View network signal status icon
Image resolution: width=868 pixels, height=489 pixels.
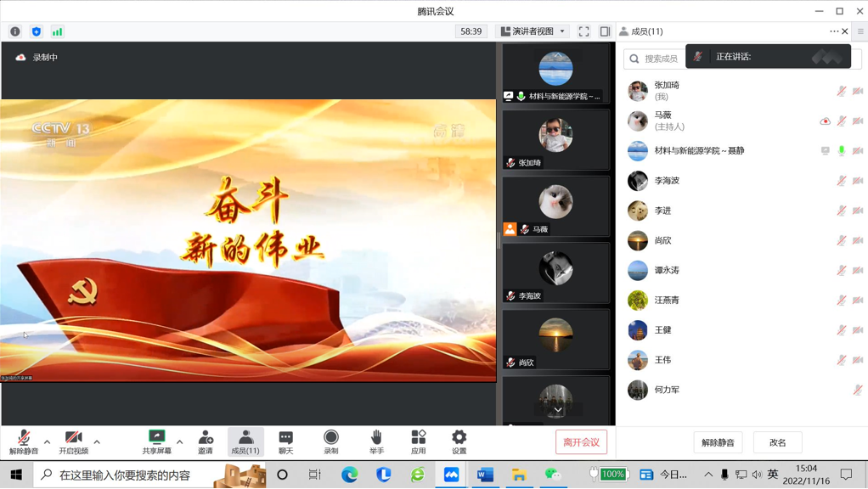(x=57, y=31)
